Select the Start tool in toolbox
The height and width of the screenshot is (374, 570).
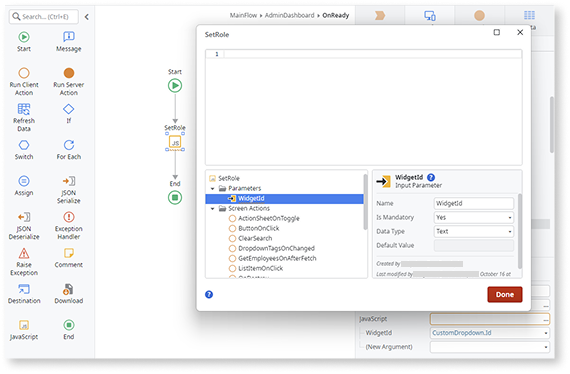(x=24, y=42)
